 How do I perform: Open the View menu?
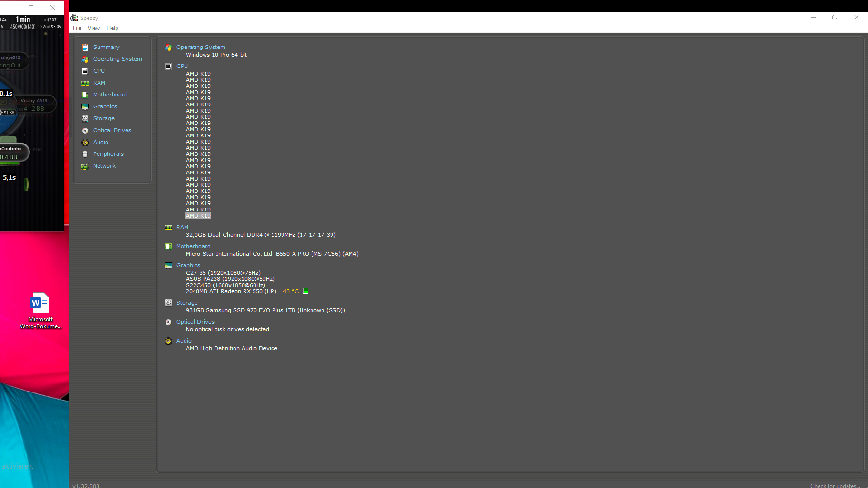(x=94, y=28)
